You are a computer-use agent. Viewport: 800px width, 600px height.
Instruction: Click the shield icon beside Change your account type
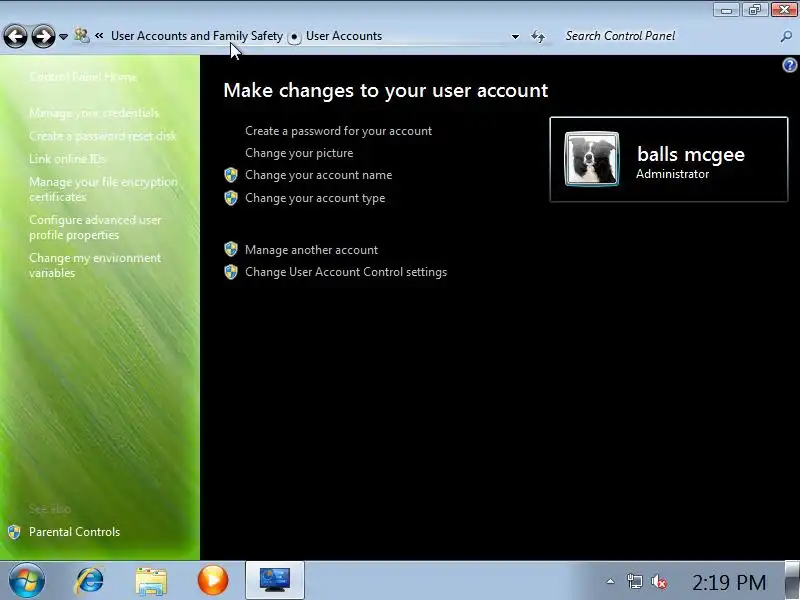tap(231, 198)
